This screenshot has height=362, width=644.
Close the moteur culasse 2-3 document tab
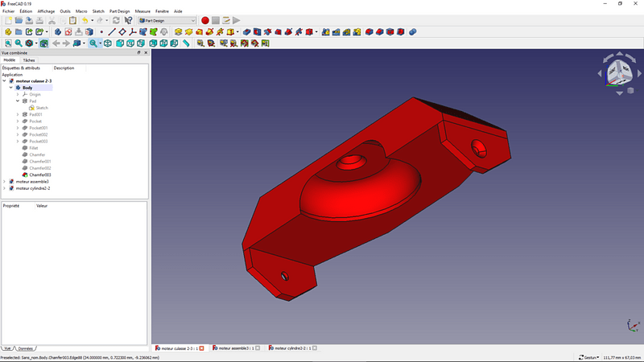click(x=202, y=348)
